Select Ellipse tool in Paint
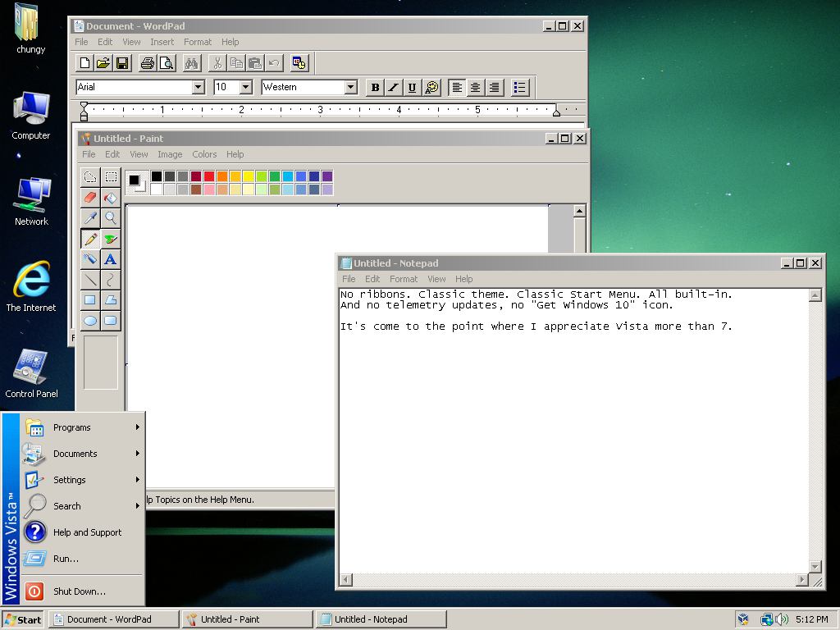 90,321
